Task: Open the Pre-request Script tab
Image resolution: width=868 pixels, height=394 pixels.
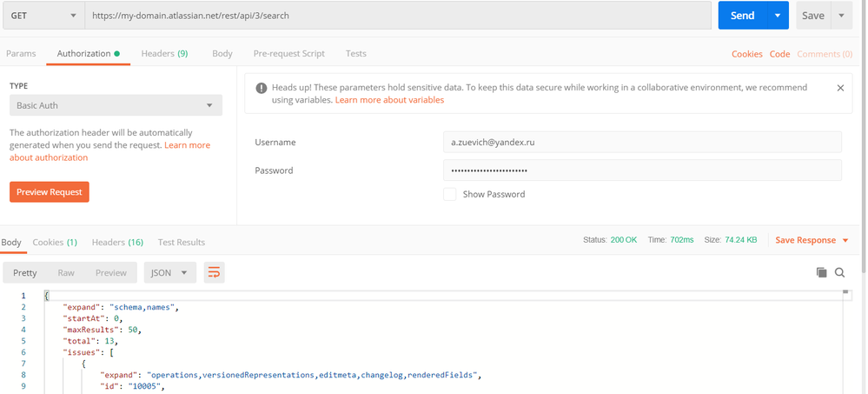Action: click(x=288, y=53)
